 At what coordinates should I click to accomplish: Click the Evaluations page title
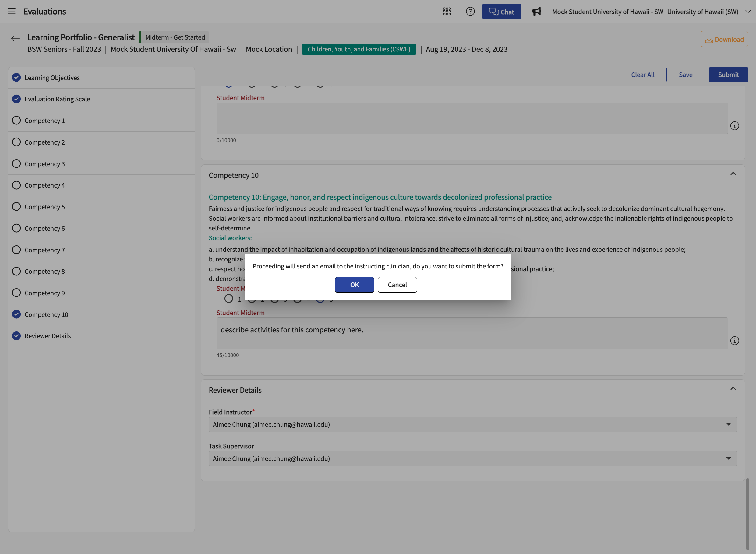(x=45, y=11)
